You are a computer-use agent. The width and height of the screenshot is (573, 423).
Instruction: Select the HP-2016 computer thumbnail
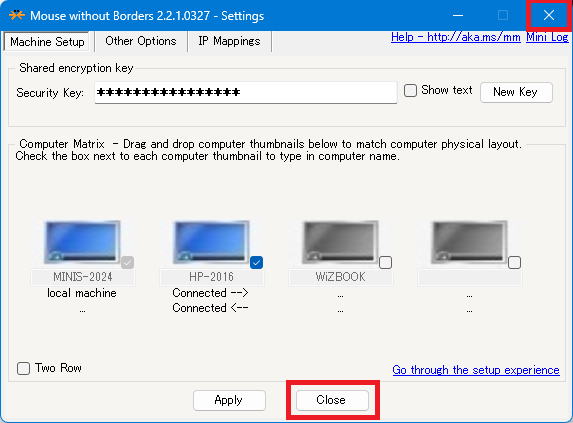click(x=211, y=242)
